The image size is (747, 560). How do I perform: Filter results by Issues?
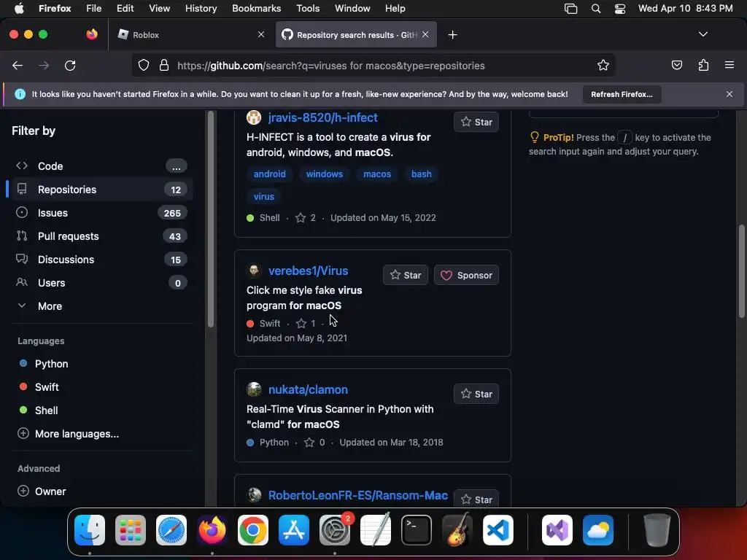[101, 213]
